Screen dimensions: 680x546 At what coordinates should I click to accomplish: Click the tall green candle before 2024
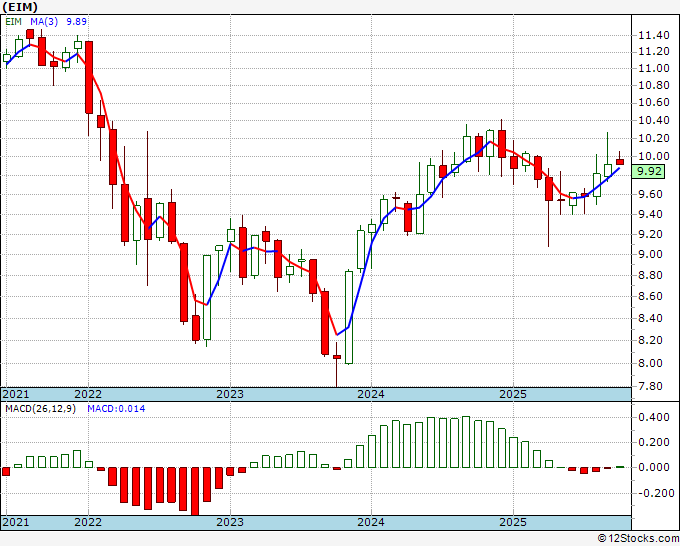point(349,317)
